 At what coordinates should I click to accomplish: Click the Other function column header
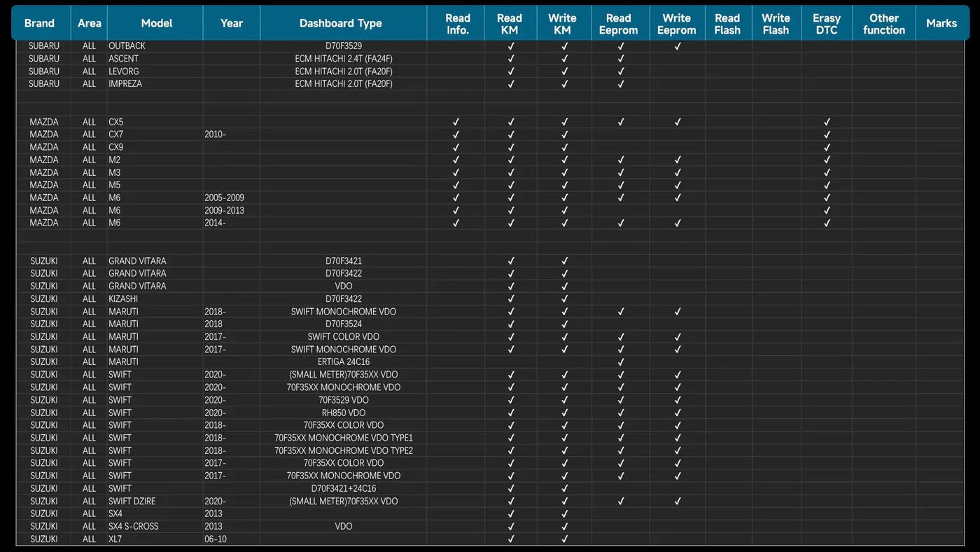(x=883, y=24)
